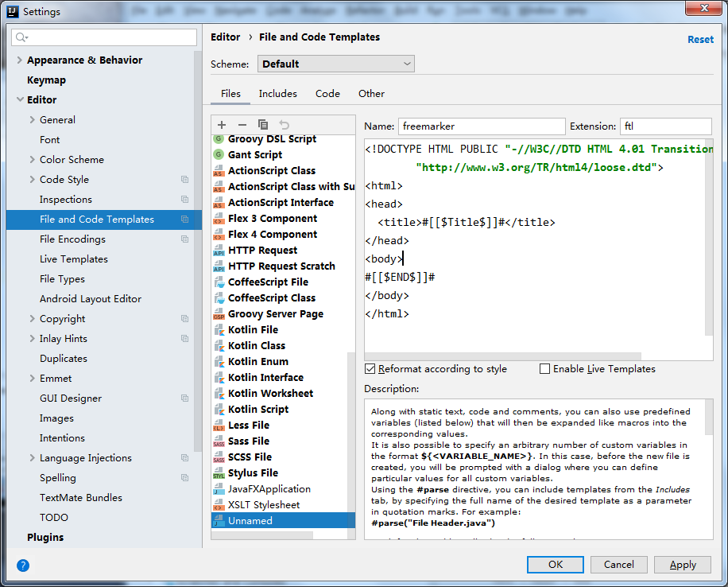Select the Sass File icon
The width and height of the screenshot is (728, 587).
(219, 441)
